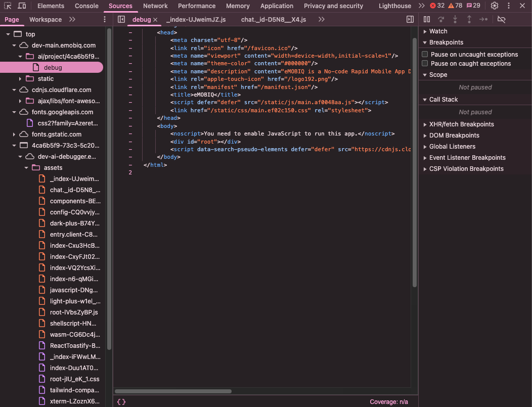Switch to the Network tab
532x407 pixels.
(155, 6)
